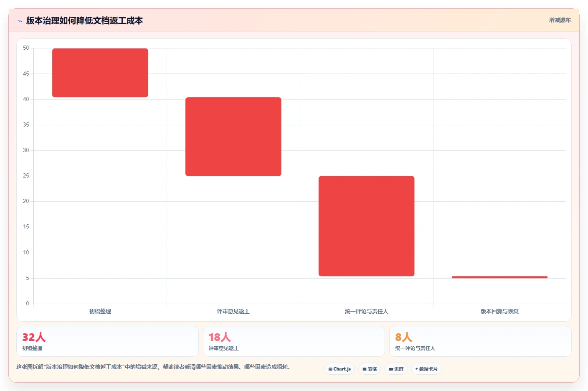Open the 32人 初稿整理 stat card
The width and height of the screenshot is (588, 391).
[x=107, y=341]
